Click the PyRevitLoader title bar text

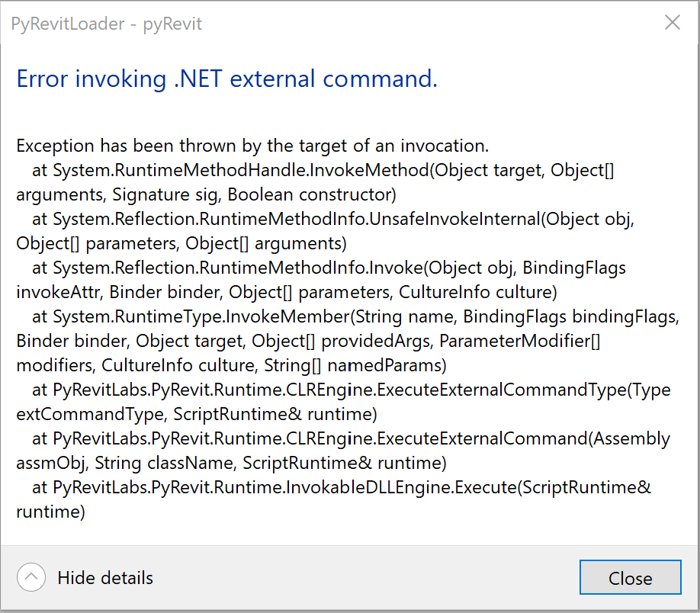[105, 24]
